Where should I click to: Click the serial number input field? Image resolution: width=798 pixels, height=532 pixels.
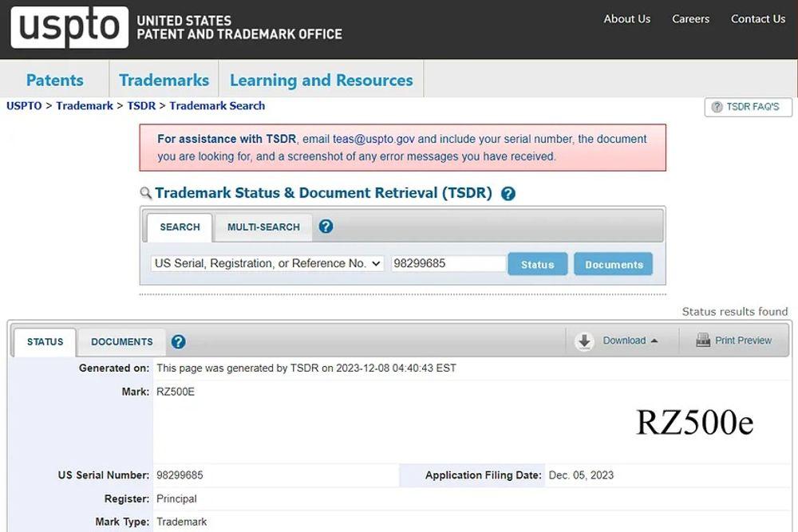448,263
